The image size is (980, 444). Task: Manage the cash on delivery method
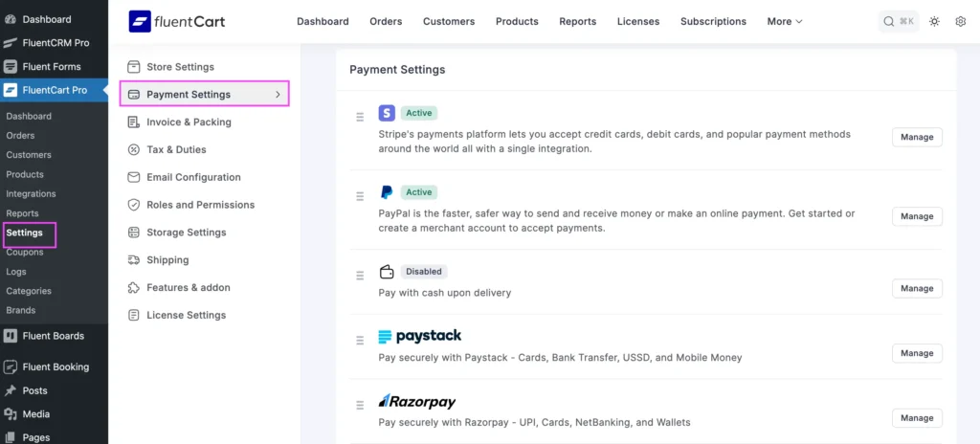(x=917, y=288)
